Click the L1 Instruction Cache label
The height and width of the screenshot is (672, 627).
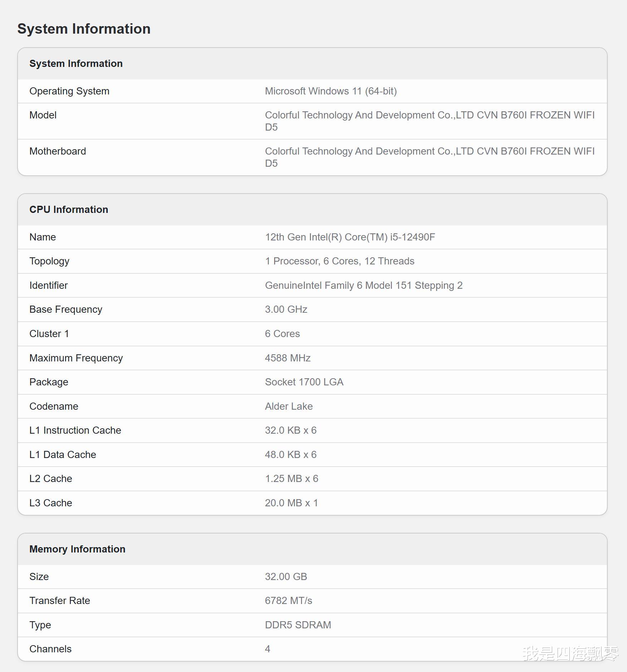point(75,430)
